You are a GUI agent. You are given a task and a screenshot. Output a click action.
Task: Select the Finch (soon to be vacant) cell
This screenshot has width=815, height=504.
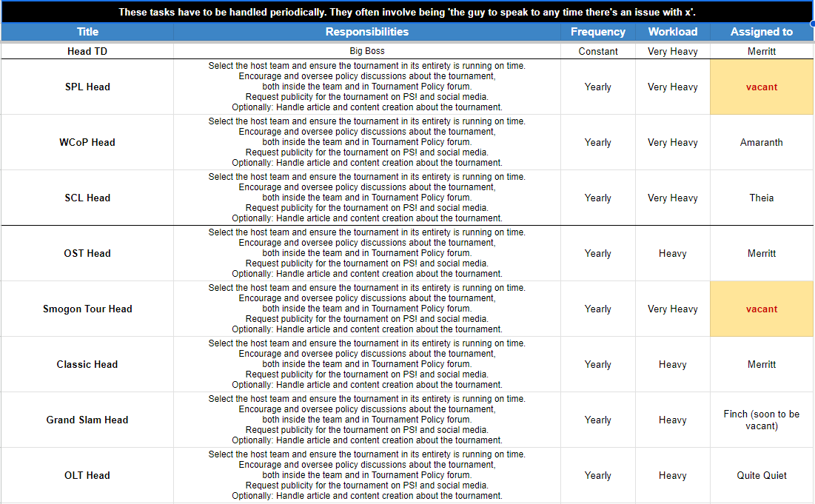tap(762, 420)
